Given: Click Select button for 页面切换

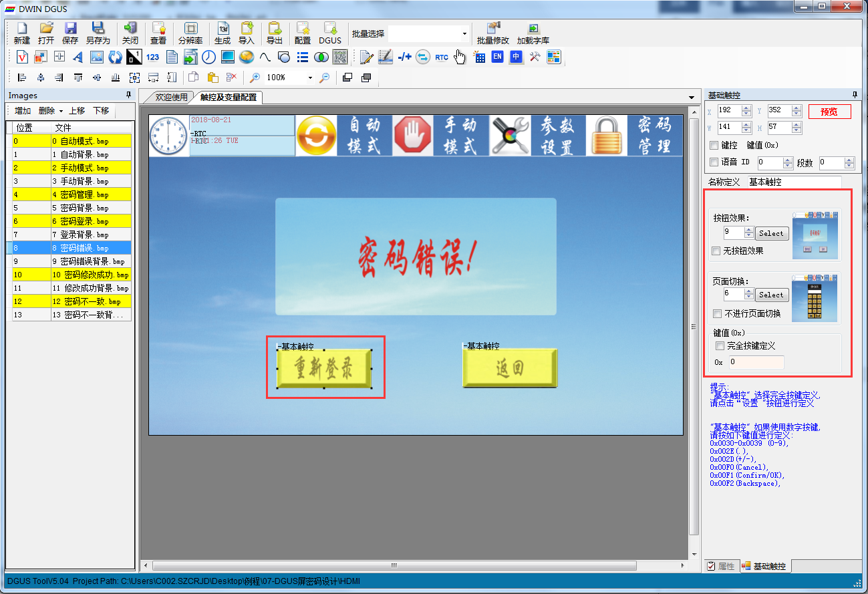Looking at the screenshot, I should tap(772, 295).
